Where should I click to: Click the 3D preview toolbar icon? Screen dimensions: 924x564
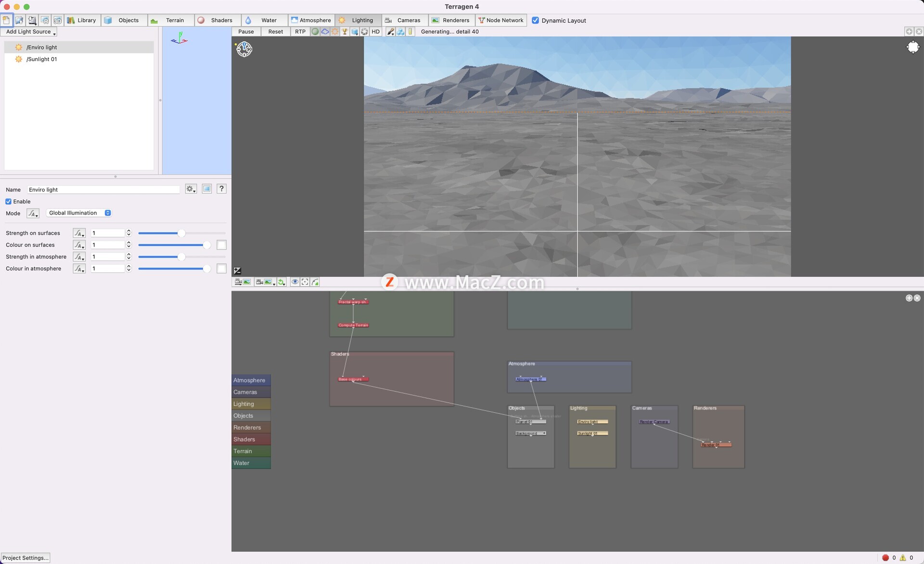tap(57, 20)
